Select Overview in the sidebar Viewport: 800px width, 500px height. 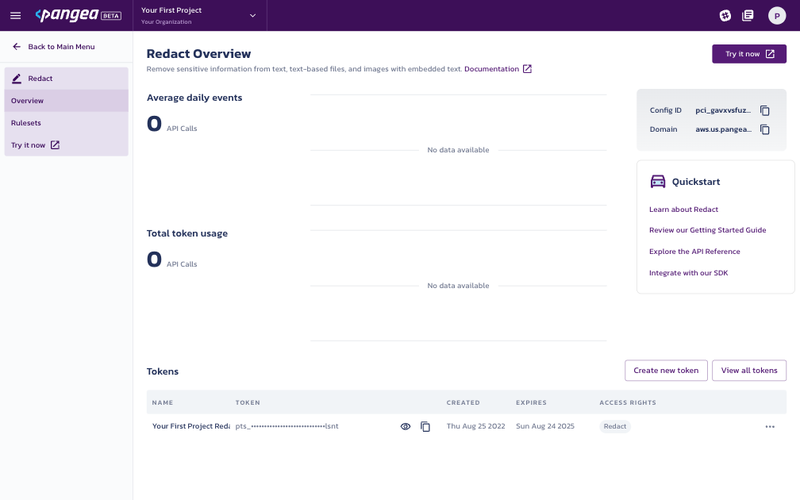(28, 101)
